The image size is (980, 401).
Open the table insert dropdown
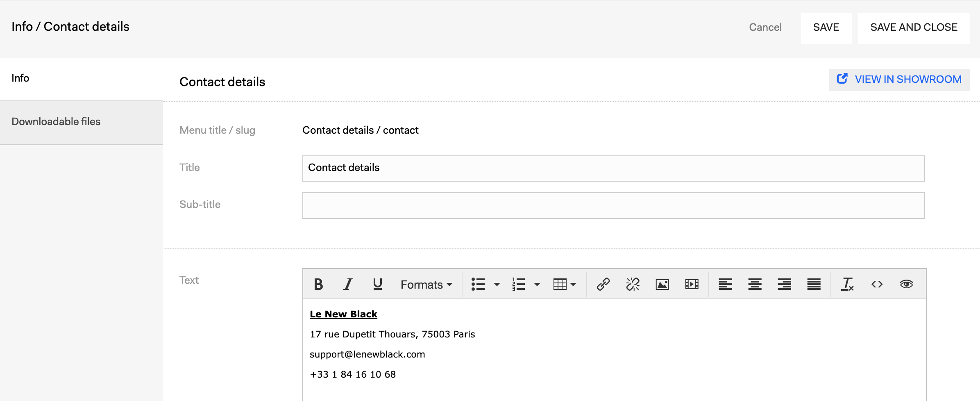tap(565, 284)
